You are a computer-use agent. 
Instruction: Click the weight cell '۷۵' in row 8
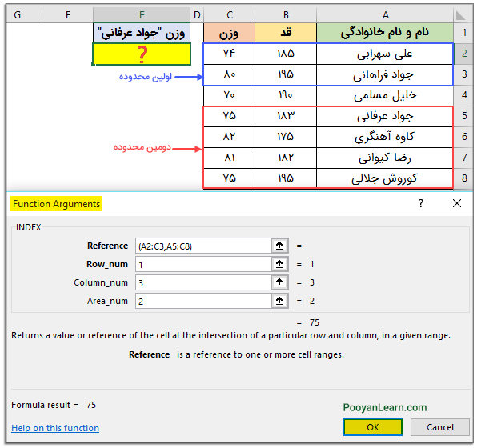click(x=229, y=178)
